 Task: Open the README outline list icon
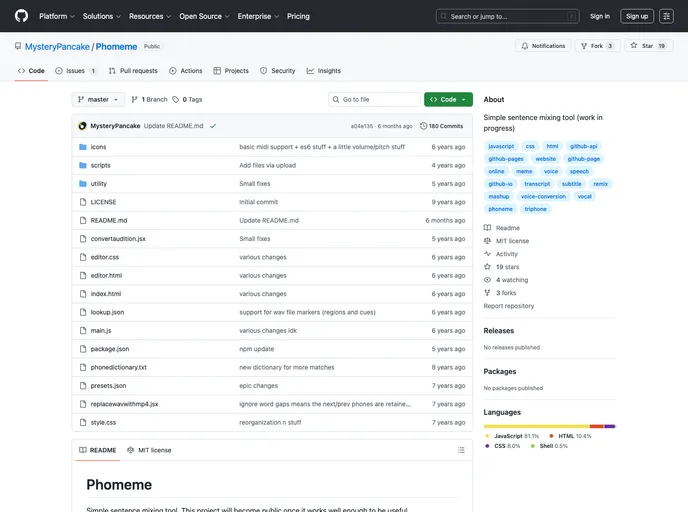point(459,450)
